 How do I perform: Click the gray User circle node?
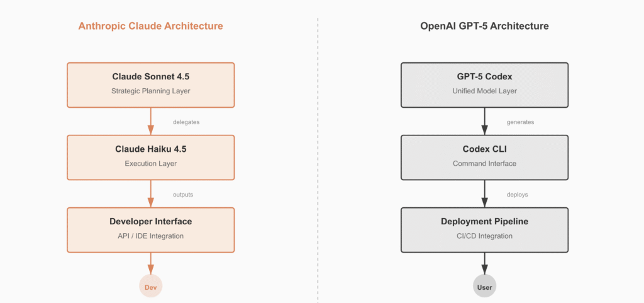(x=484, y=287)
